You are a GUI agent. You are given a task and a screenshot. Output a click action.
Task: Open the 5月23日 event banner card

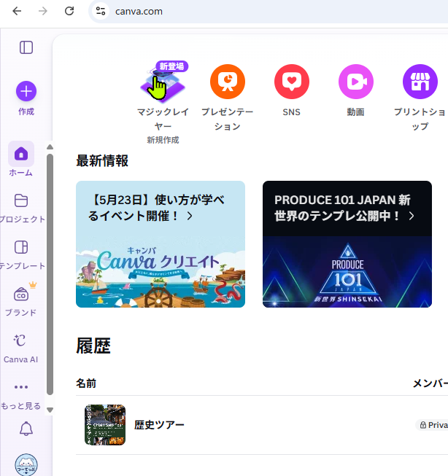(161, 244)
